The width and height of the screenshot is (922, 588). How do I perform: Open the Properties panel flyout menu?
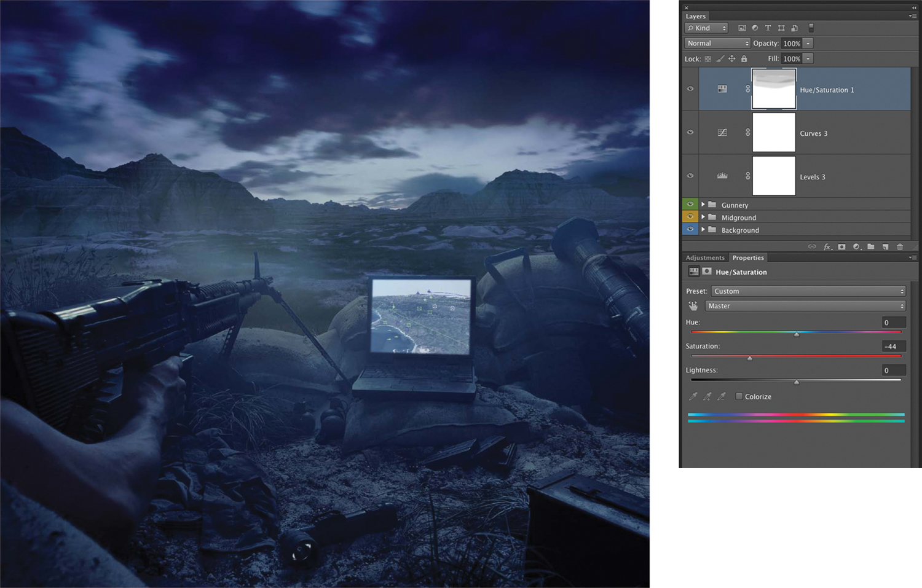tap(912, 258)
